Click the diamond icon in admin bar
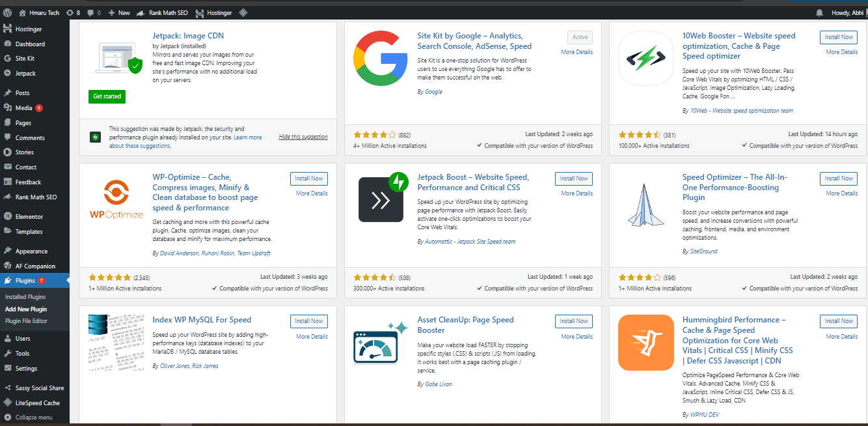This screenshot has width=868, height=426. (243, 12)
